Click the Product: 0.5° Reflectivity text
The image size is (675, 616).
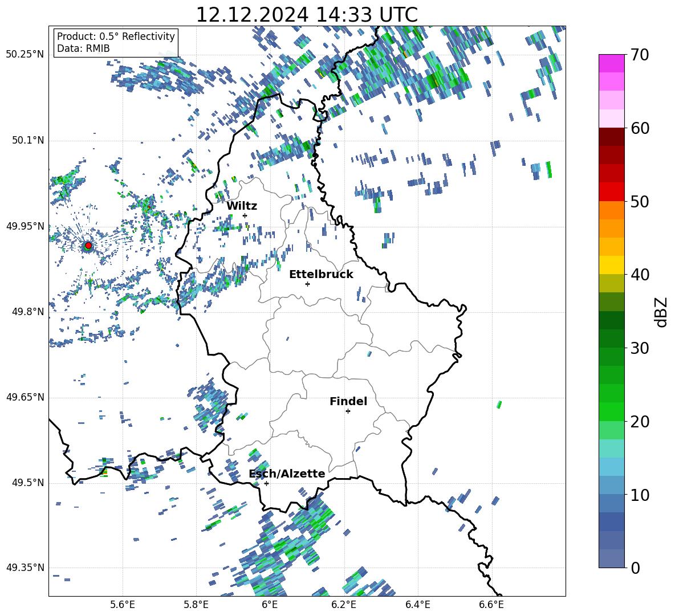click(116, 36)
